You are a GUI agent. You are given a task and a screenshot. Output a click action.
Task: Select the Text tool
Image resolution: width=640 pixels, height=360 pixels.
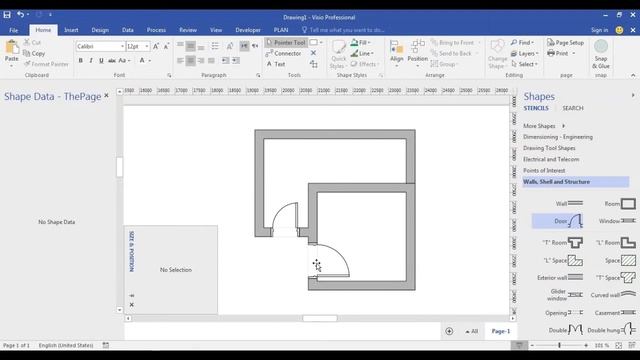[x=276, y=64]
